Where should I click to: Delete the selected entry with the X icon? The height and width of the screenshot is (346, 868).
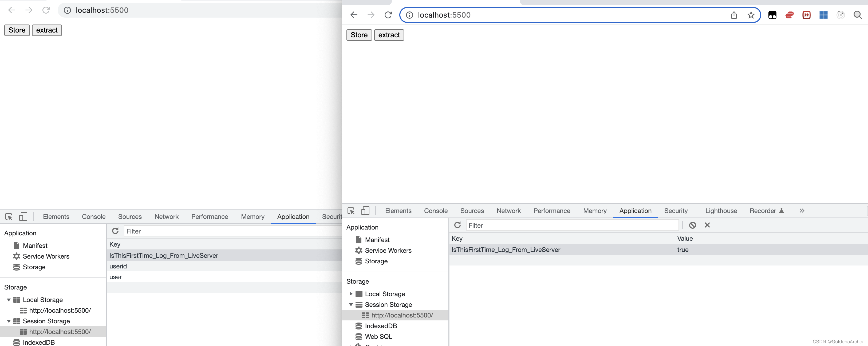point(707,226)
